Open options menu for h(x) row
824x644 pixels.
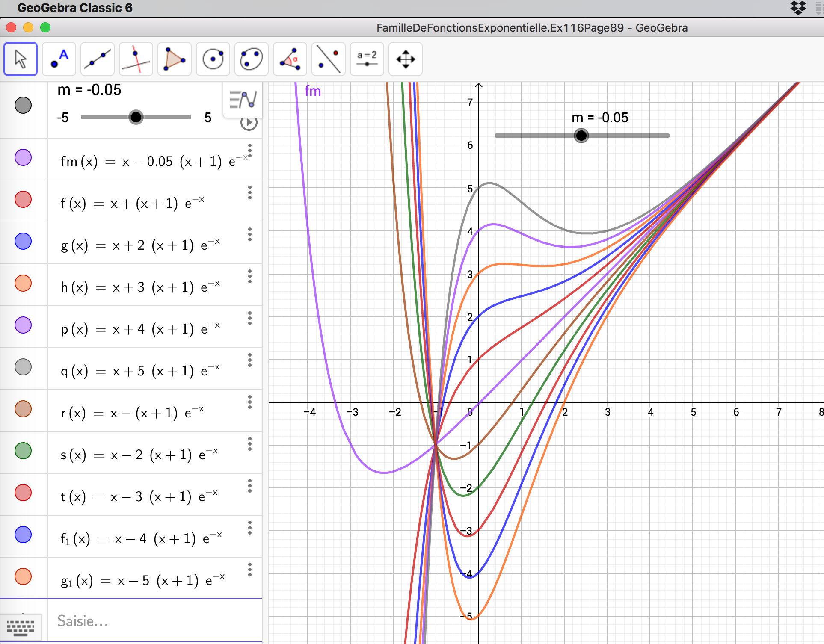coord(250,276)
